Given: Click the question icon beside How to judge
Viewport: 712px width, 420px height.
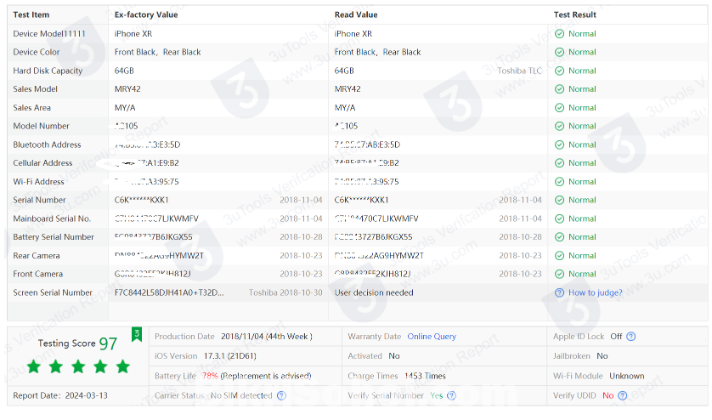Looking at the screenshot, I should (559, 293).
